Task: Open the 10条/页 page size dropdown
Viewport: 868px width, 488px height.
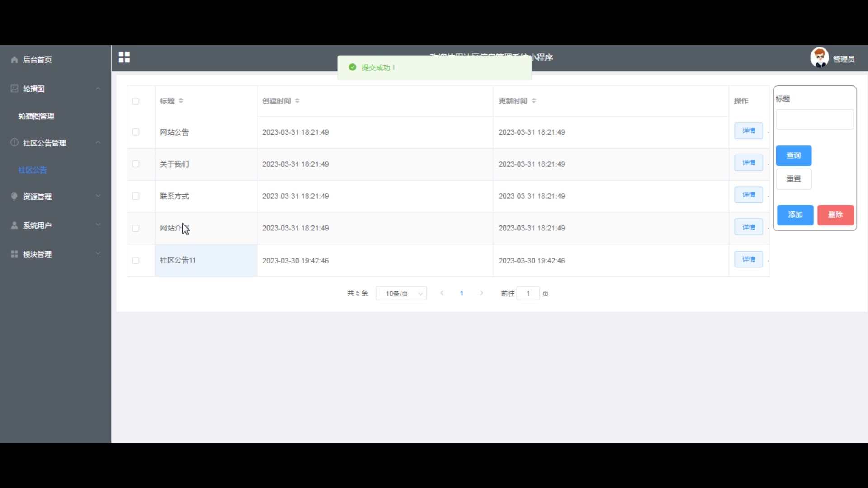Action: click(401, 293)
